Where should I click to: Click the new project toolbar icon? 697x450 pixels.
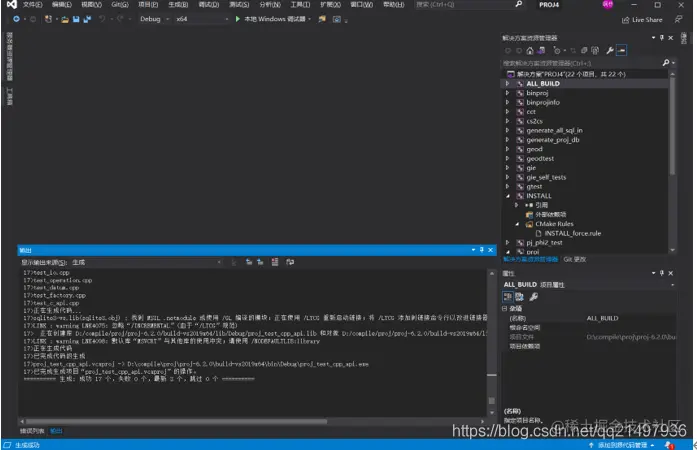pos(48,19)
